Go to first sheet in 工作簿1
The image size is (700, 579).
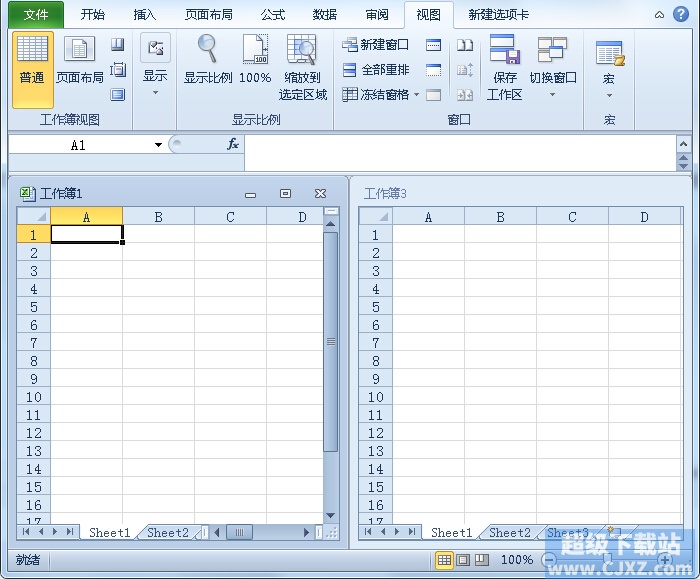[26, 532]
